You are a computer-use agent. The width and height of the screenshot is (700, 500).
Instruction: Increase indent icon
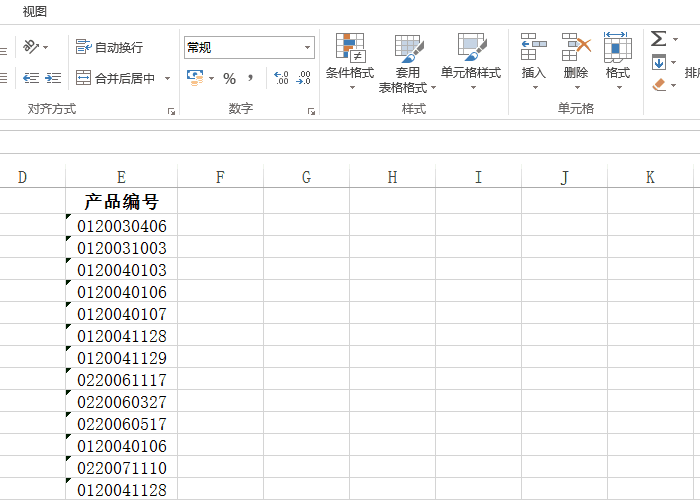coord(53,78)
